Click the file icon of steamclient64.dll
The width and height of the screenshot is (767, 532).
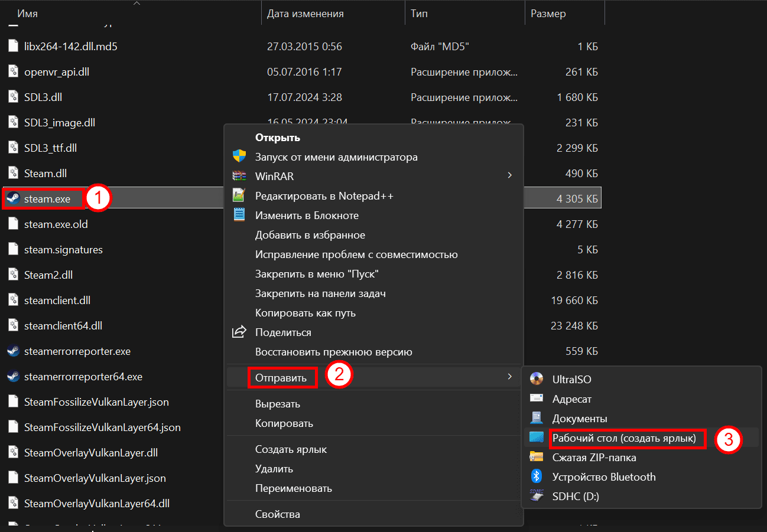pyautogui.click(x=14, y=325)
